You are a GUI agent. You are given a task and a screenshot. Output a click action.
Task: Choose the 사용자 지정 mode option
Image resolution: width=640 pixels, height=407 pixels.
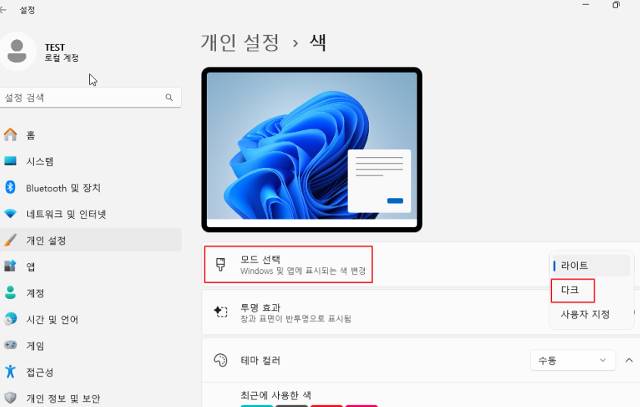[585, 314]
